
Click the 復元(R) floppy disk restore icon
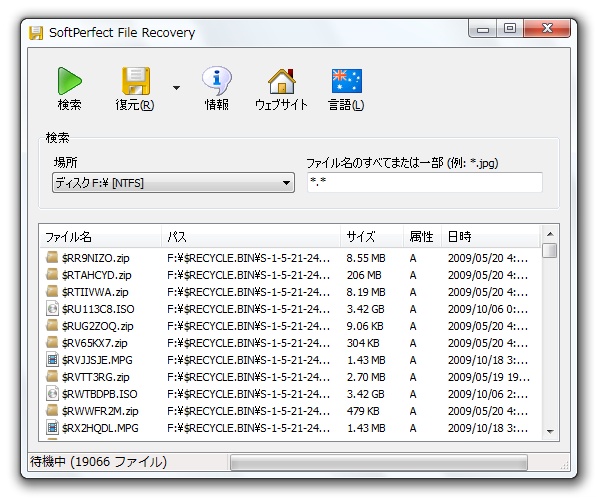point(136,81)
